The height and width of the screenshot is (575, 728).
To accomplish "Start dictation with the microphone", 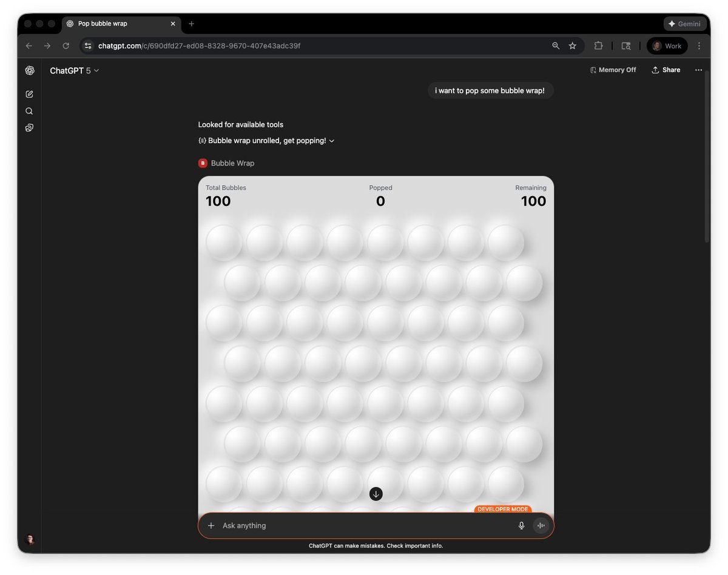I will coord(521,526).
